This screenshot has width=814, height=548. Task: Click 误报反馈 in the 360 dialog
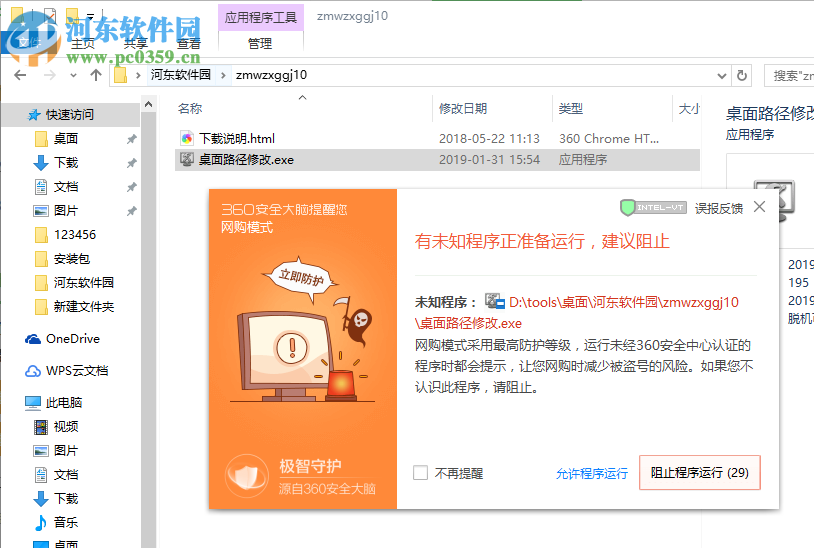(719, 209)
